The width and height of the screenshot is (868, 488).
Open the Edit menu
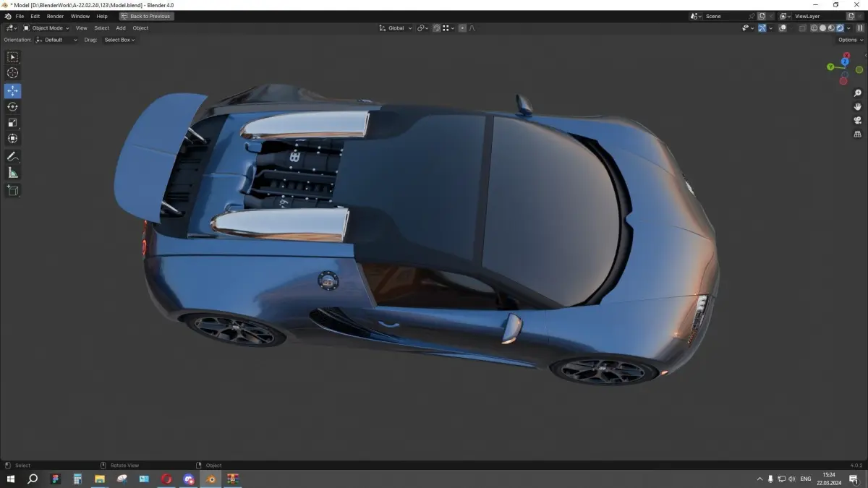(35, 16)
